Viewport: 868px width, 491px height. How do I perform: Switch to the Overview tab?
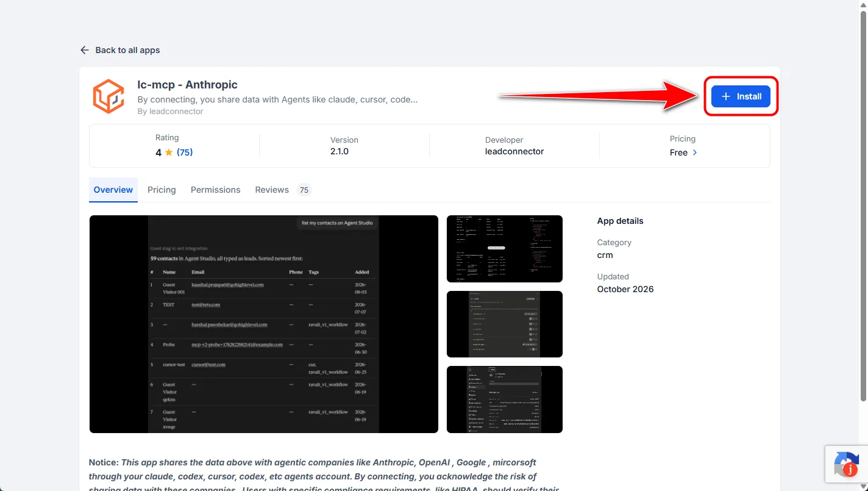point(113,190)
